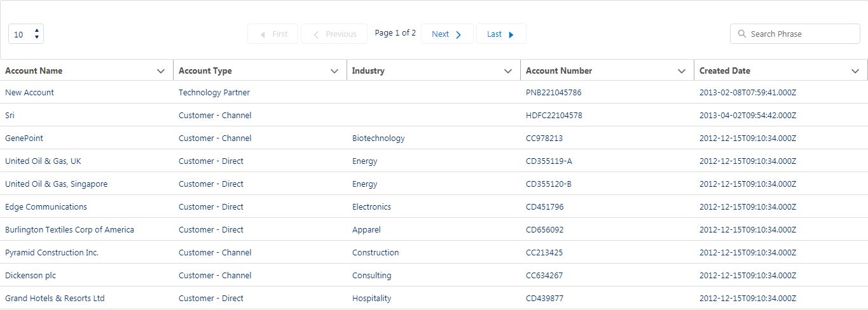Select the Electronics industry cell

click(371, 207)
